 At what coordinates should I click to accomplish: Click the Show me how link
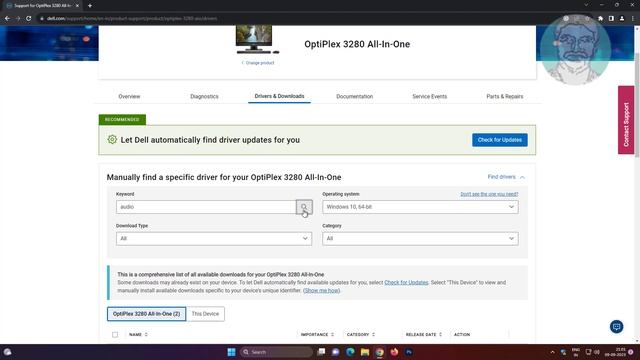[x=321, y=291]
